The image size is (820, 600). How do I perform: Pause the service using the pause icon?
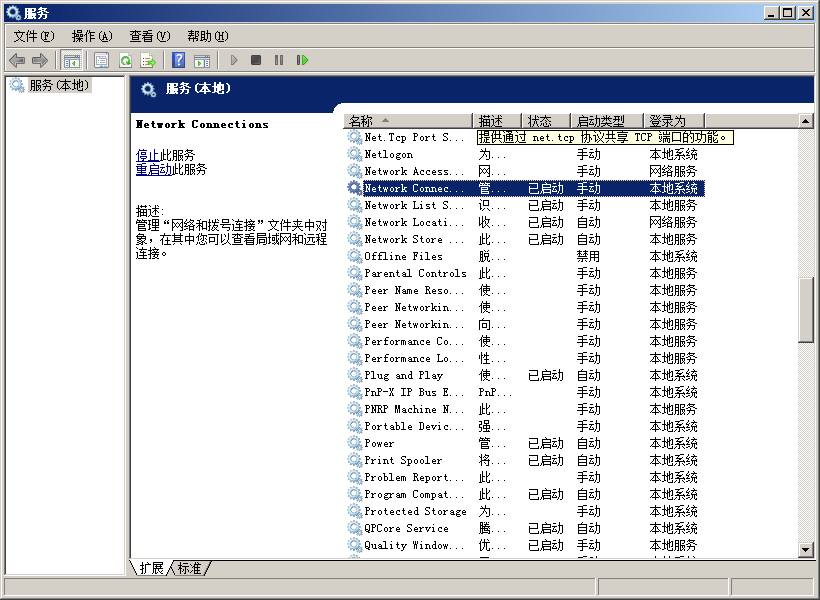[280, 60]
